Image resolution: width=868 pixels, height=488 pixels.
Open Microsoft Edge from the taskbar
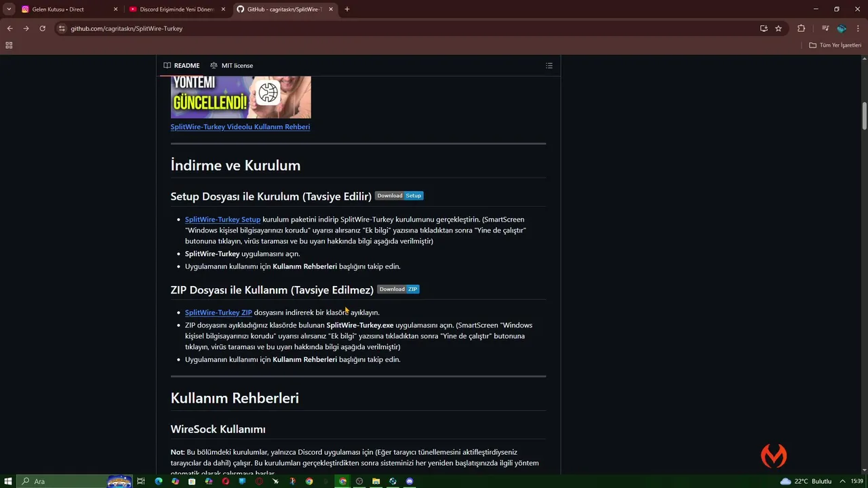click(158, 481)
